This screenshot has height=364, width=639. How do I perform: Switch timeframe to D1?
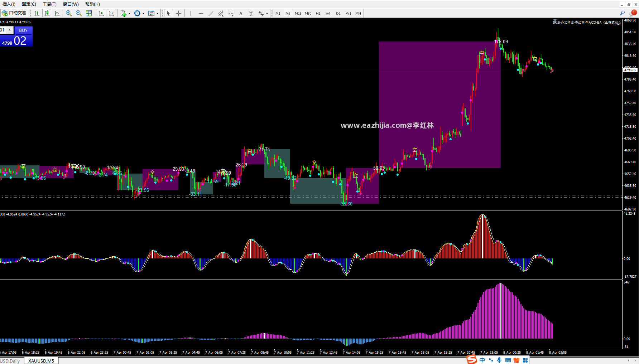[338, 13]
